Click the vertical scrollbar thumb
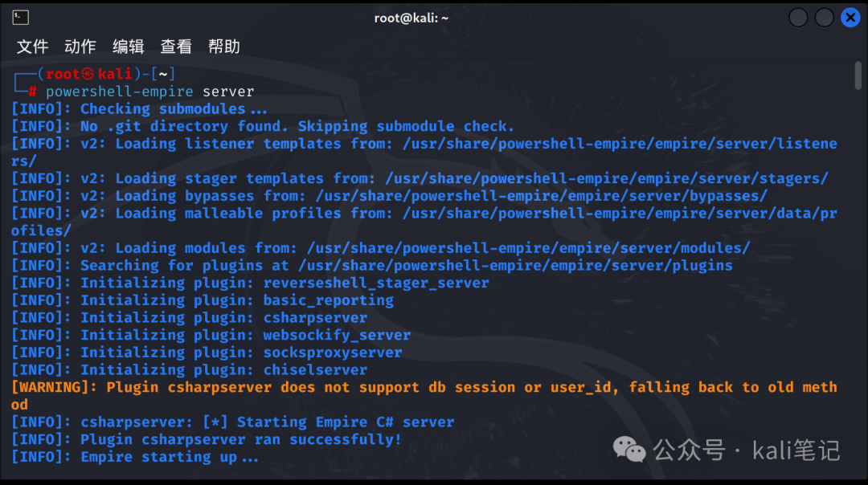 [x=858, y=75]
